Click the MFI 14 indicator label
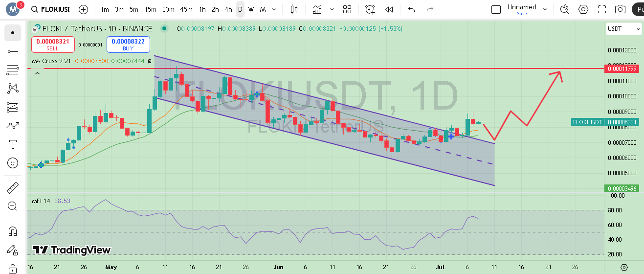Viewport: 644px width, 274px height. tap(41, 201)
